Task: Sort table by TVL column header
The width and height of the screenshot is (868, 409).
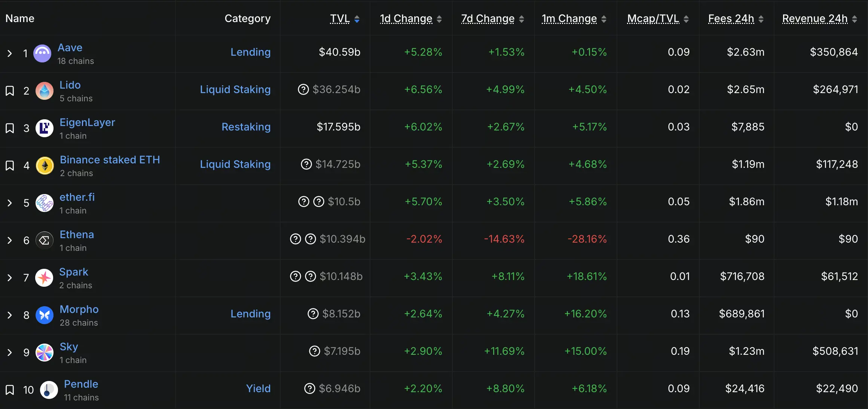Action: 340,19
